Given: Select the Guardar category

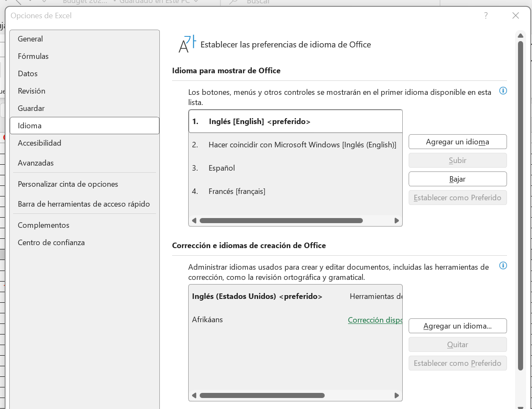Looking at the screenshot, I should [84, 108].
